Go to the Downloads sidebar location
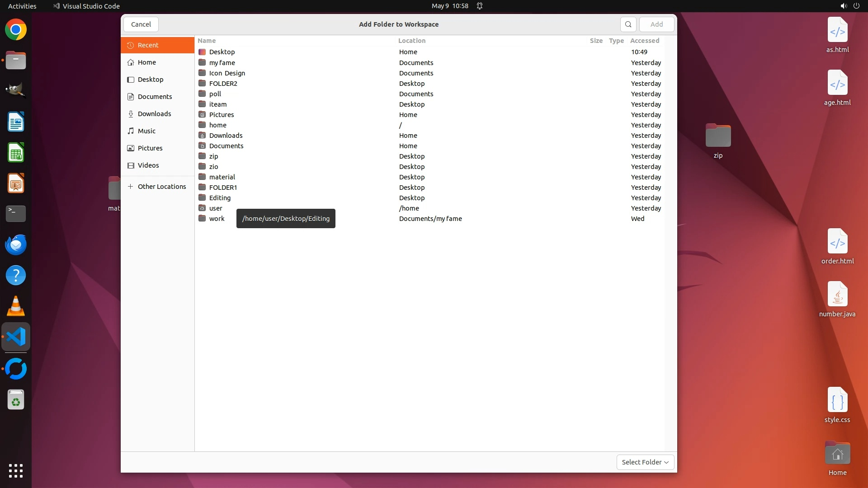 (154, 114)
